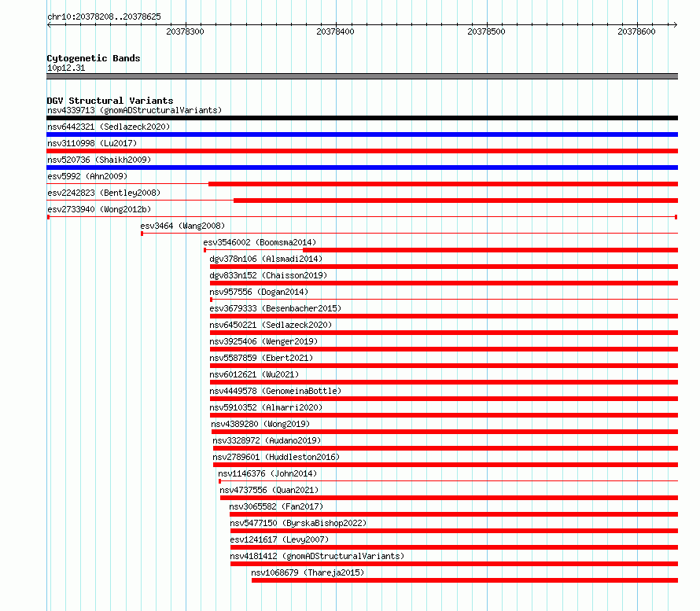Click the red nsv3925406 variant bar

(444, 349)
